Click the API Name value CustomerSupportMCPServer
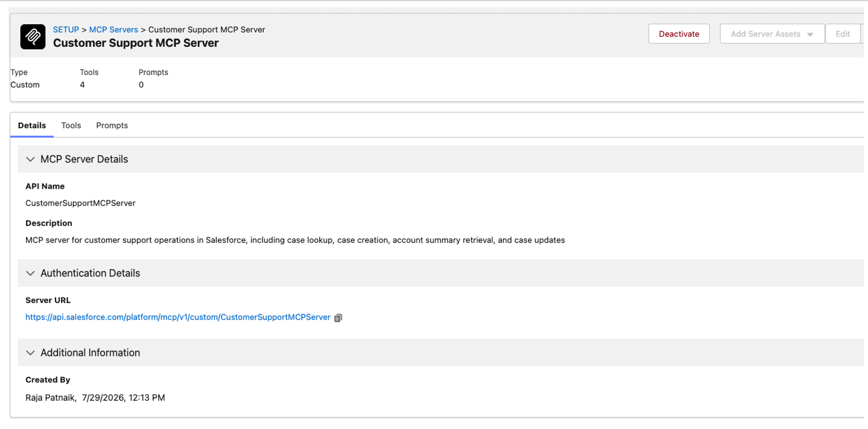The height and width of the screenshot is (429, 868). [80, 203]
